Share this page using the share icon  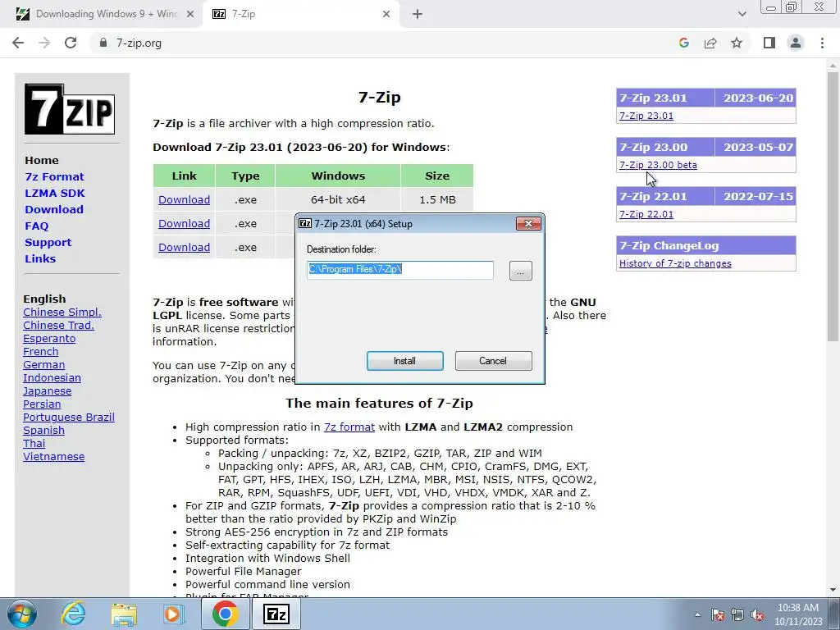click(x=710, y=43)
